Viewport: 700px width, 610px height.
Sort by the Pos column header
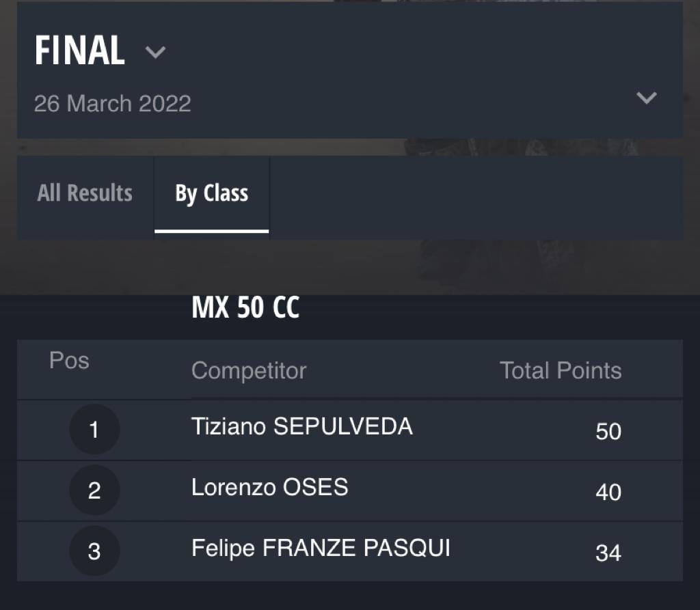point(69,360)
